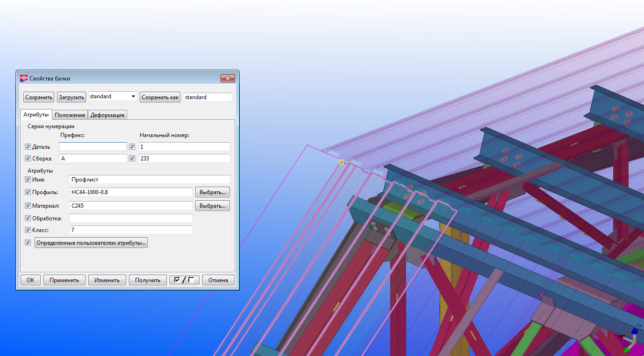Open material selection with Выбрать button
The width and height of the screenshot is (644, 356).
[212, 205]
